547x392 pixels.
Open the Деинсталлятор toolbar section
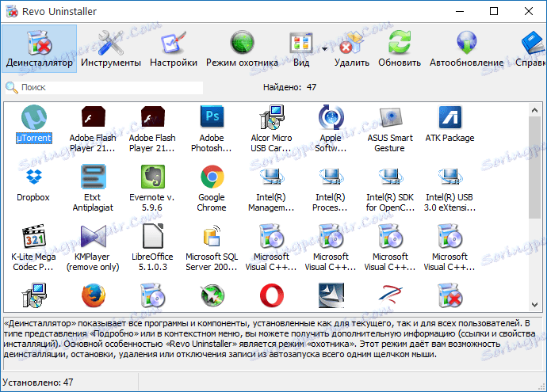39,48
